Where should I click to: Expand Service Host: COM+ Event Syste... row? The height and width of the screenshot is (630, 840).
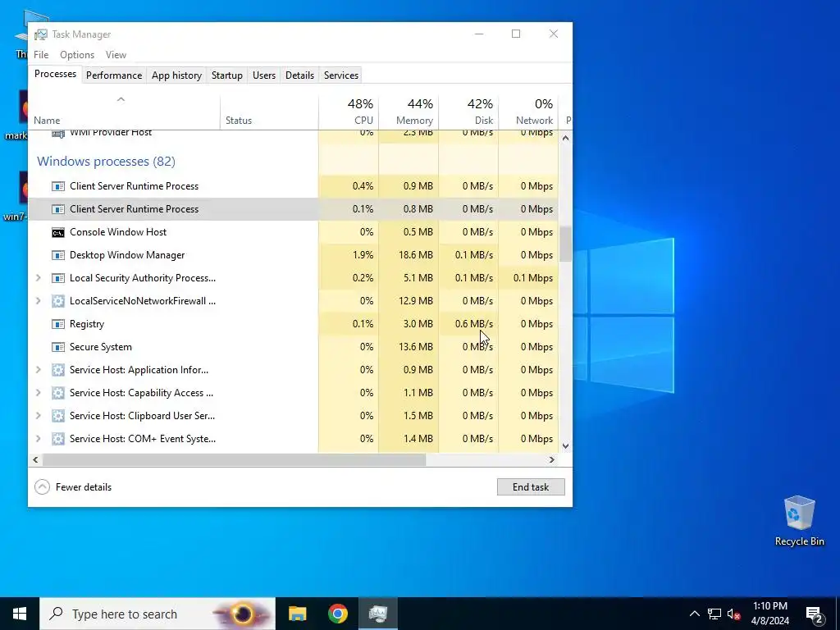(x=38, y=440)
